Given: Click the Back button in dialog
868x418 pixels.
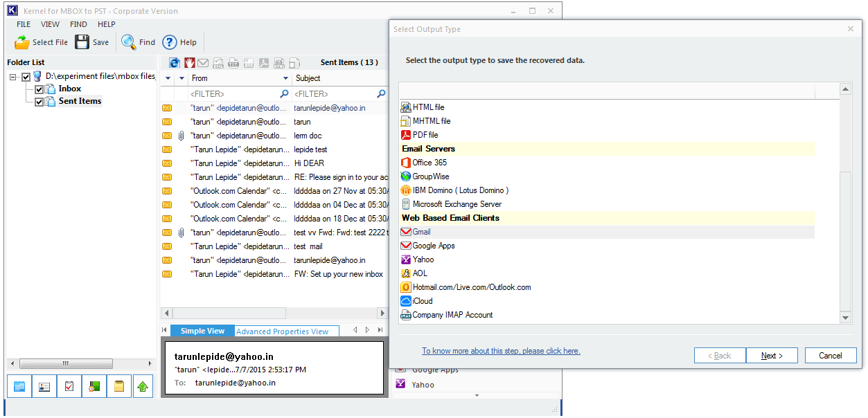Looking at the screenshot, I should coord(720,356).
